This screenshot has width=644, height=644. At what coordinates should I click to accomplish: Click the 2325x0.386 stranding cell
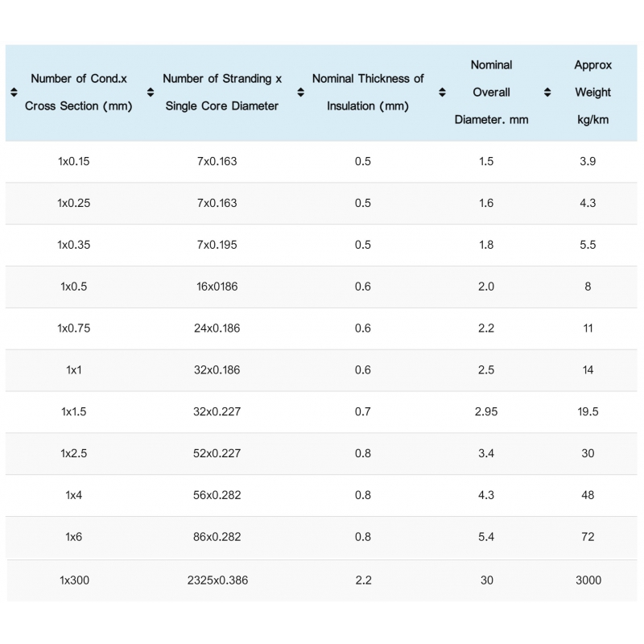[x=217, y=580]
